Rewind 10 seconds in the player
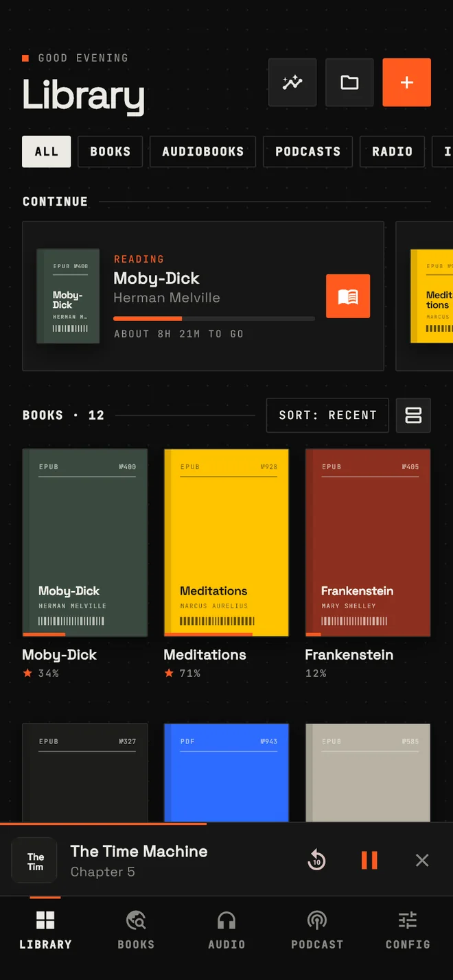The height and width of the screenshot is (980, 453). pos(316,860)
